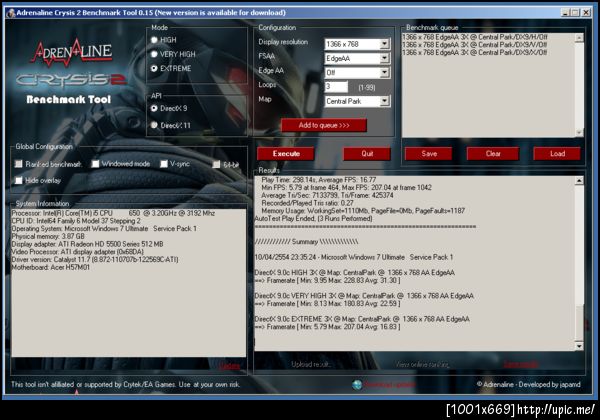This screenshot has height=420, width=600.
Task: Click the Clear queue button
Action: tap(493, 154)
